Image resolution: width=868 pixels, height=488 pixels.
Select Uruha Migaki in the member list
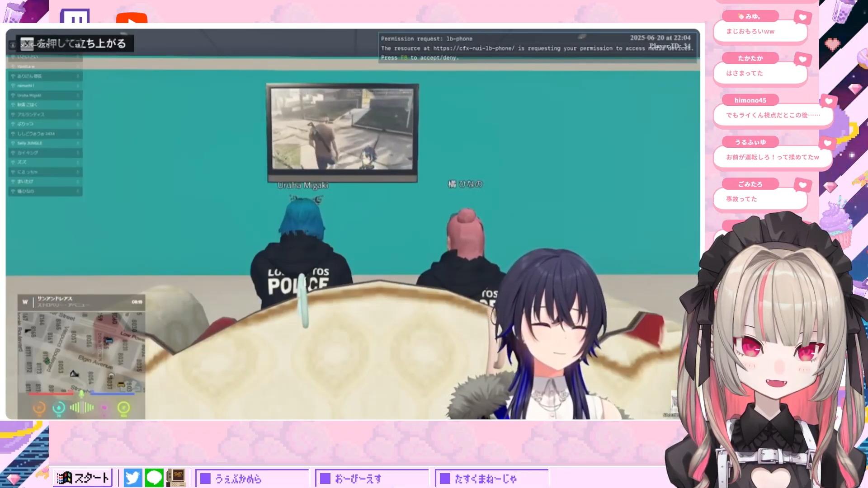pos(45,95)
